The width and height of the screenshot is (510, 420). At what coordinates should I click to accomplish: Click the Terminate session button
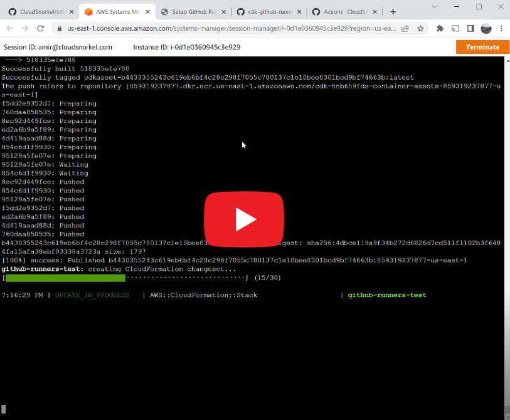point(482,47)
